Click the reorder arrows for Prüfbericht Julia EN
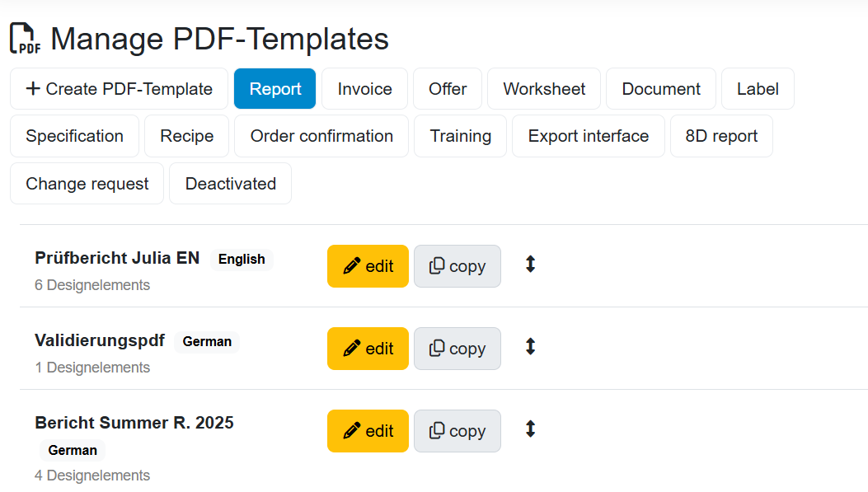This screenshot has width=868, height=492. 530,265
